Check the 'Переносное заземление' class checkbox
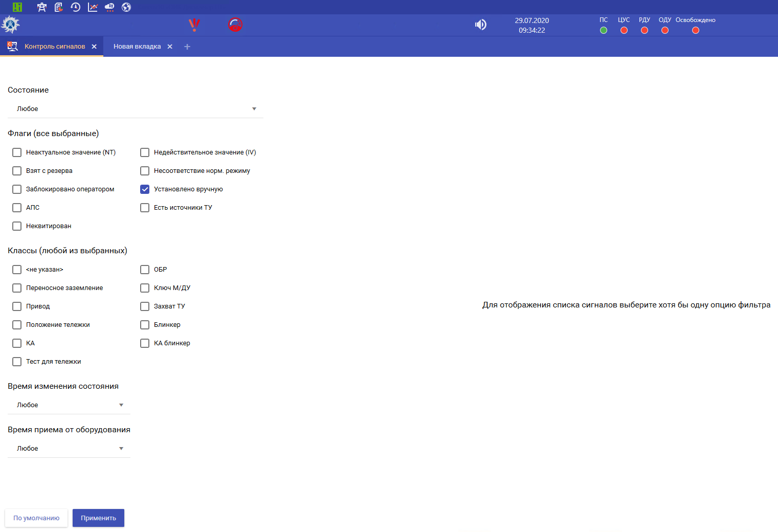The image size is (778, 532). [17, 288]
